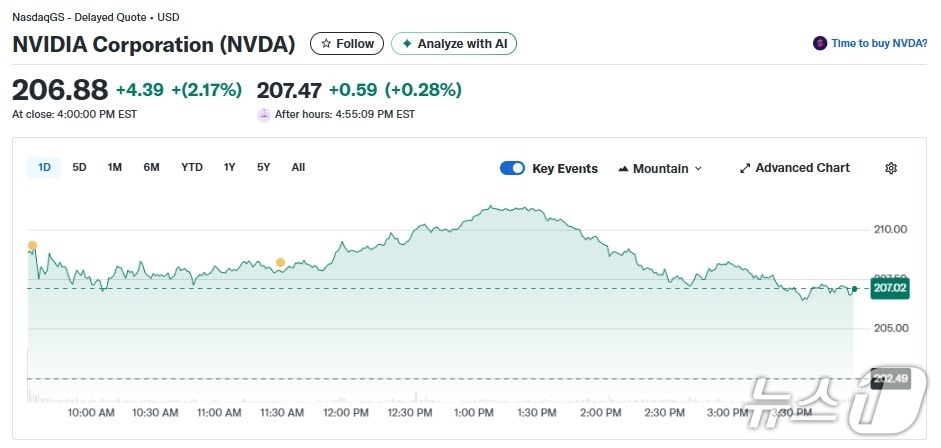Click the Advanced Chart expand arrows icon
Viewport: 941px width, 448px height.
[x=745, y=168]
